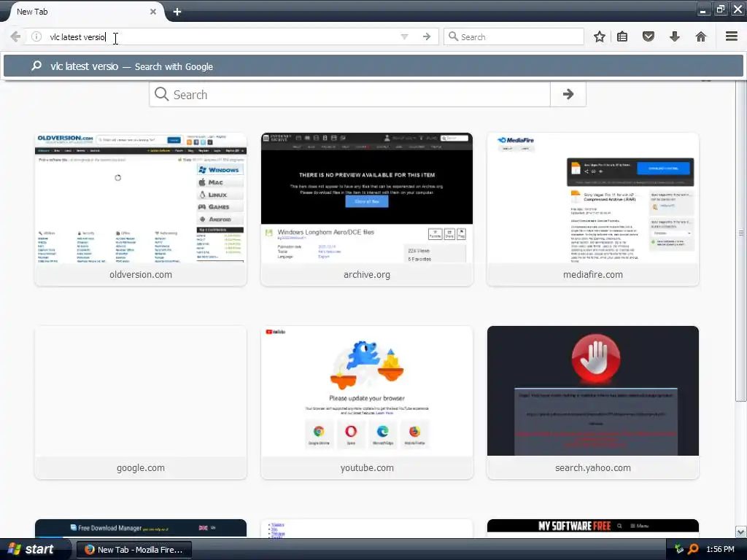This screenshot has height=560, width=747.
Task: Open the youtube.com tile
Action: pyautogui.click(x=367, y=402)
